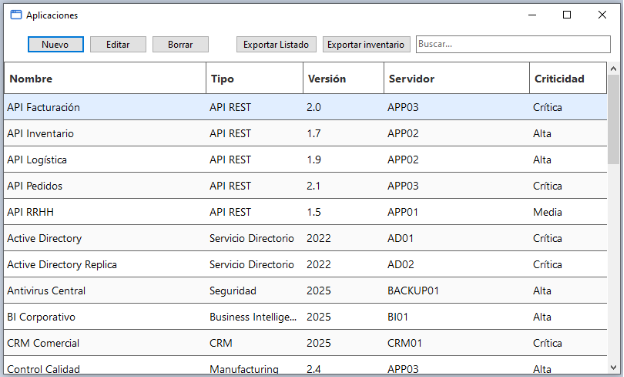
Task: Sort by the Criticidad column header
Action: pyautogui.click(x=568, y=78)
